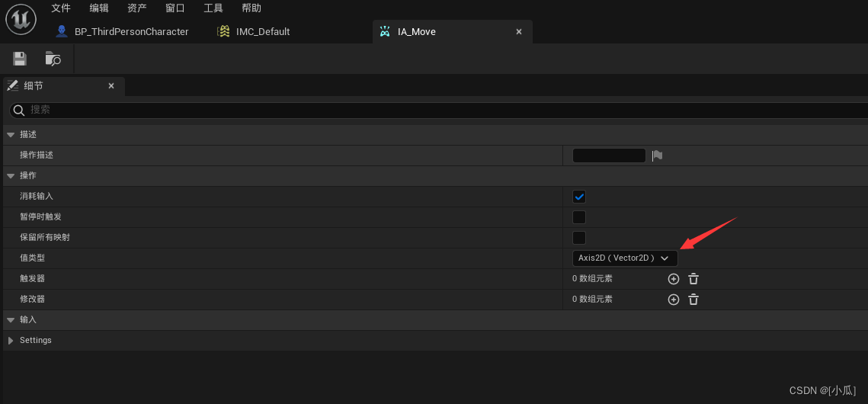
Task: Click the 操作描述 property label
Action: pyautogui.click(x=37, y=156)
